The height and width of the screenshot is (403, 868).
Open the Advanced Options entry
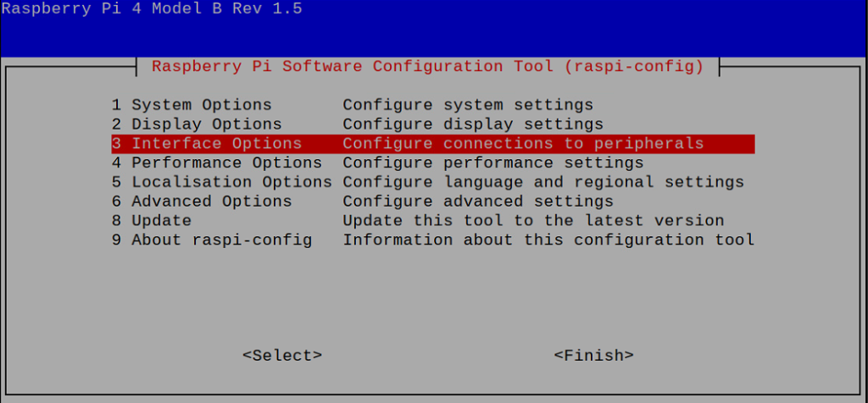point(202,201)
